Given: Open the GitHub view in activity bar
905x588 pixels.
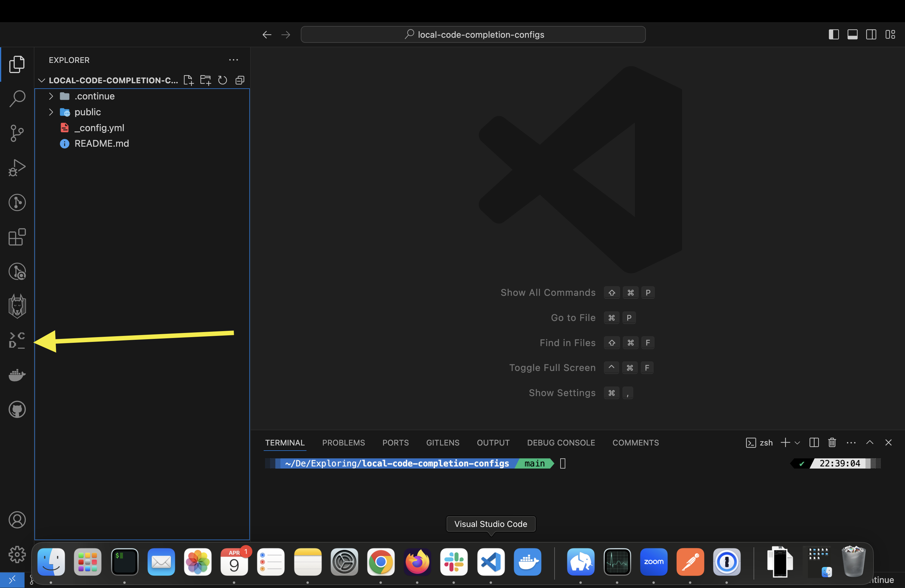Looking at the screenshot, I should click(17, 410).
